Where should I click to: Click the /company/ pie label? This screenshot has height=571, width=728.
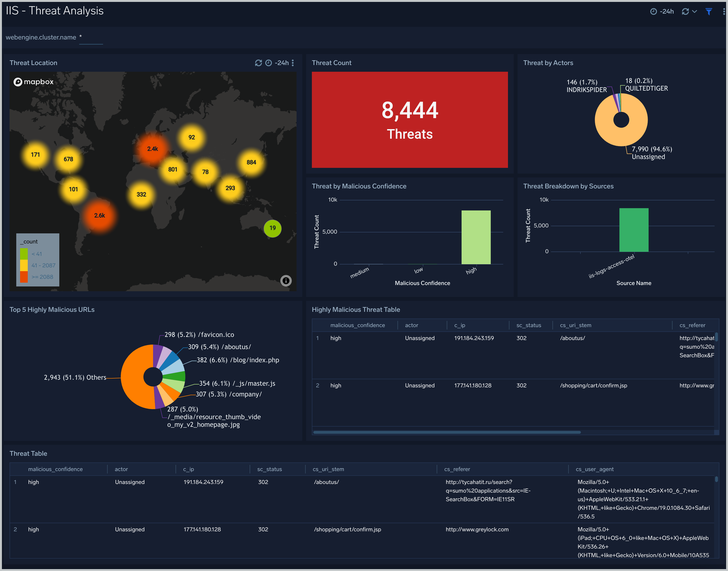click(x=229, y=394)
